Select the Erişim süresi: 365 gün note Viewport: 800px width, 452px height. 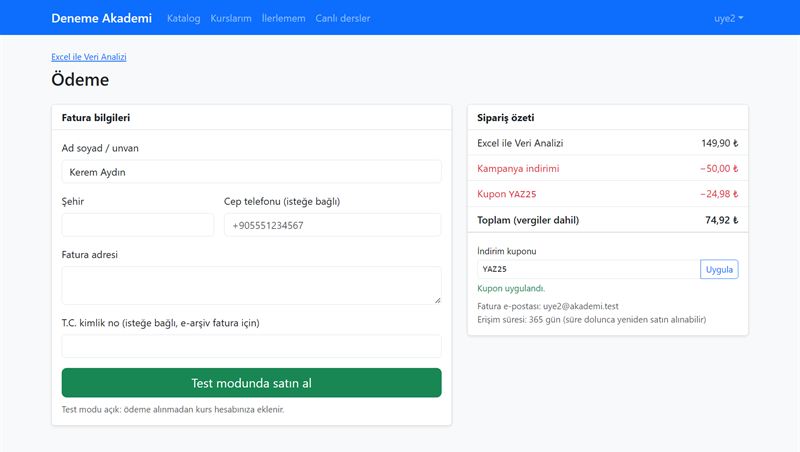pos(592,319)
